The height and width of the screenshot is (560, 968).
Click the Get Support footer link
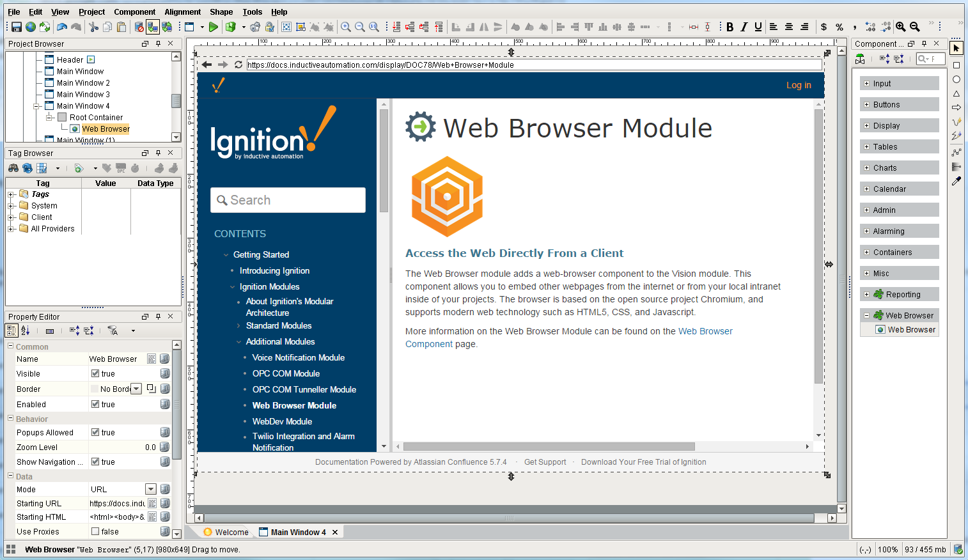(545, 462)
